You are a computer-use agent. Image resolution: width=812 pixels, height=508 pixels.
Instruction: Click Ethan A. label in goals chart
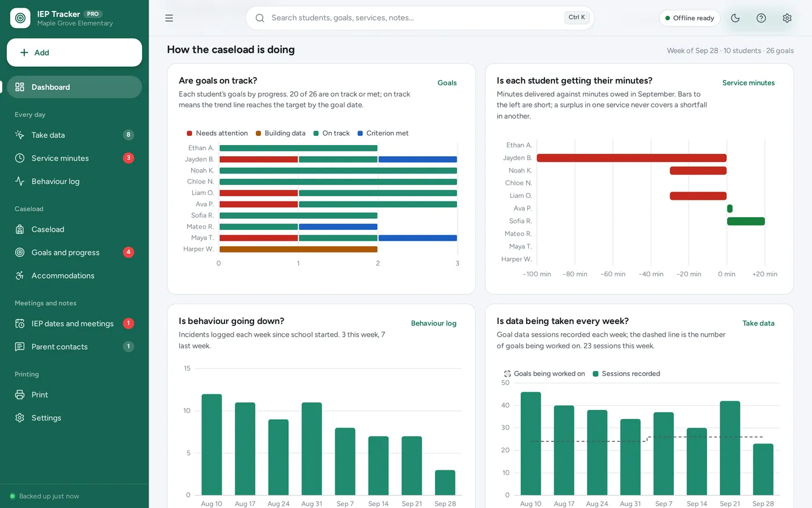(x=201, y=148)
